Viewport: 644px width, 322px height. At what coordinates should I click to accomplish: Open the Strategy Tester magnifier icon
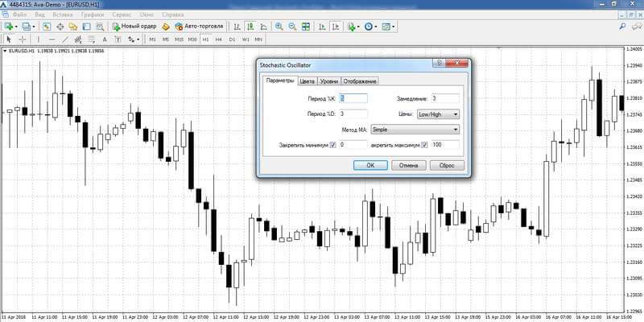click(x=100, y=27)
